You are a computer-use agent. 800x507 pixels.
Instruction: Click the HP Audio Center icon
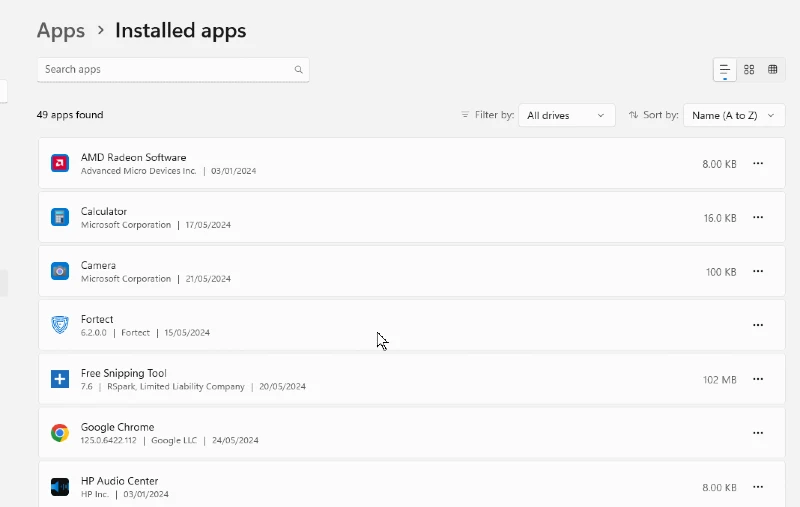click(x=60, y=487)
